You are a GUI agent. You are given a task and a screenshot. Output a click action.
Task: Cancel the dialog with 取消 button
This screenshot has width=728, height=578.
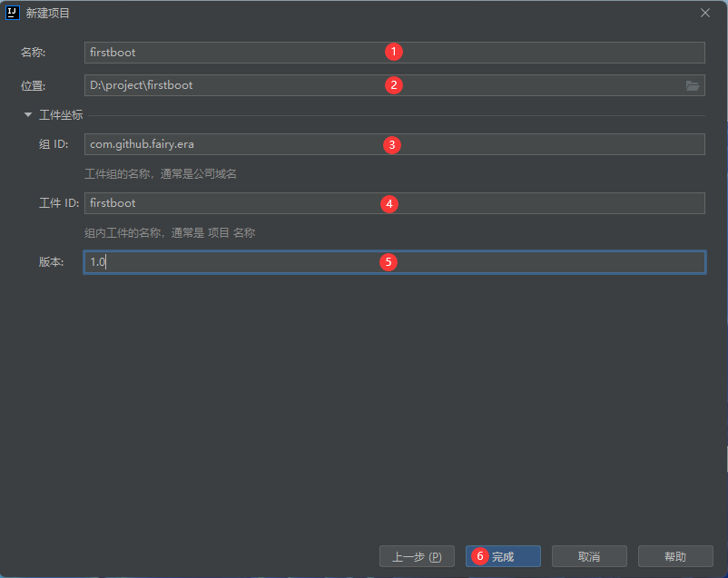[x=590, y=556]
